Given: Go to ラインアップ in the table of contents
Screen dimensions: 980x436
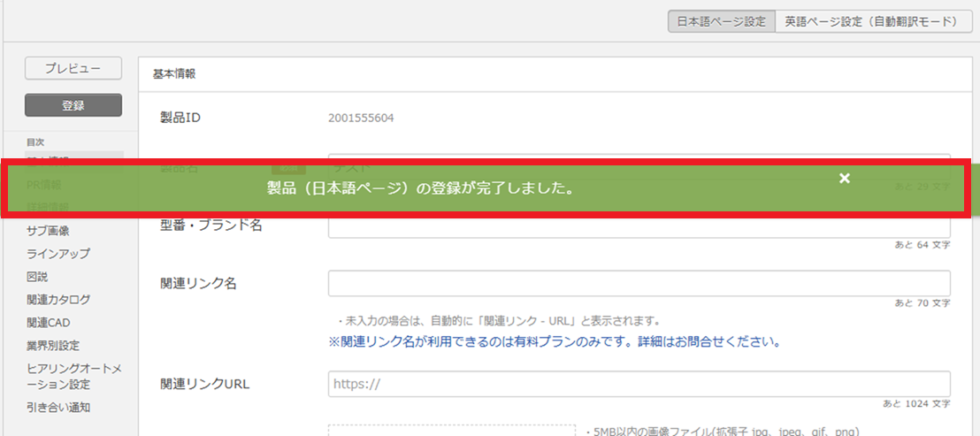Looking at the screenshot, I should (58, 254).
